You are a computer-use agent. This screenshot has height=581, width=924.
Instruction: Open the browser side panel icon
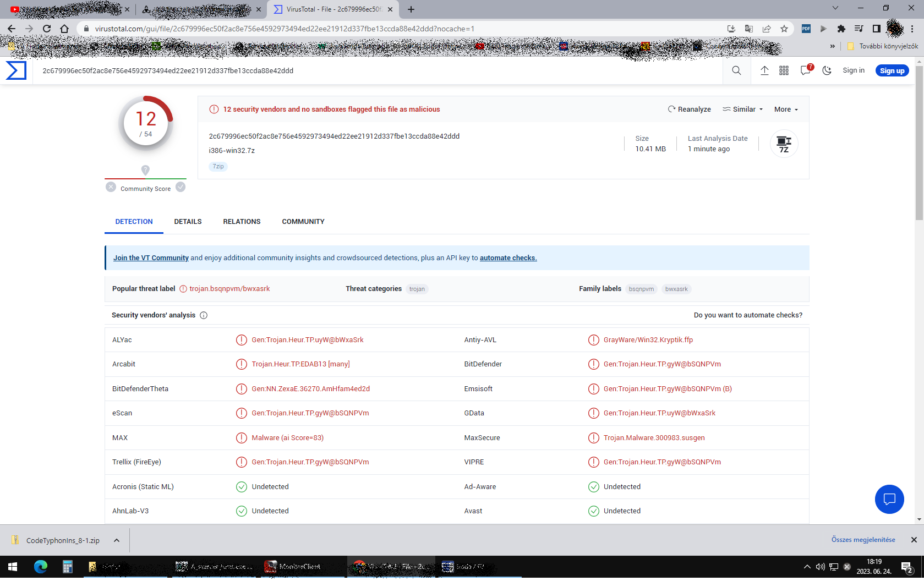pos(877,29)
